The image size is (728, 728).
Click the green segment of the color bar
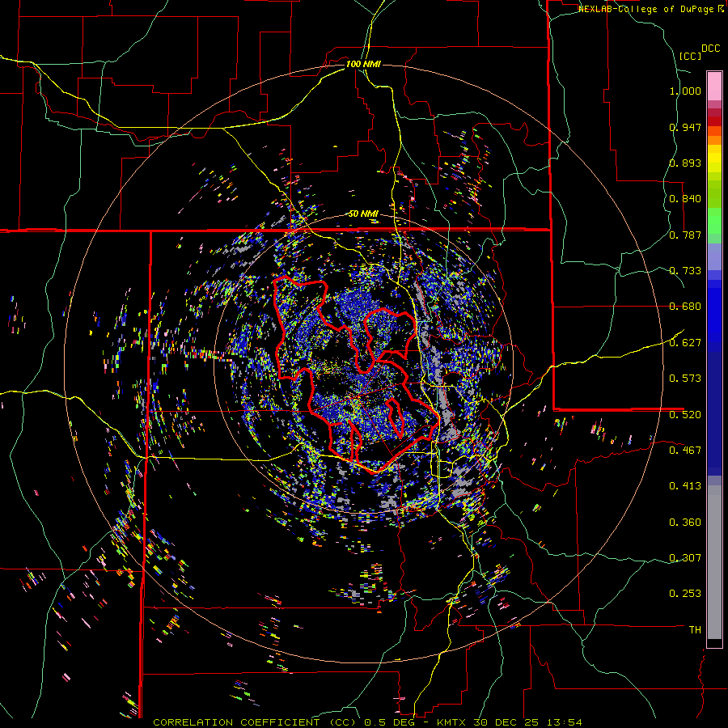714,221
